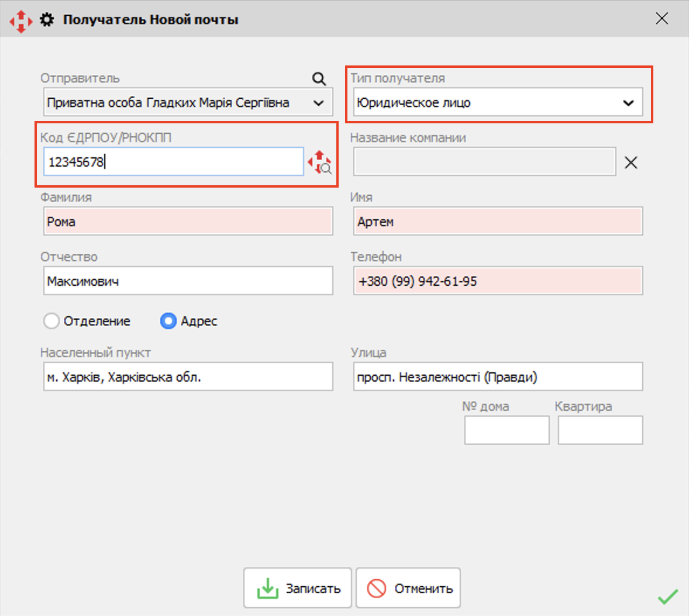The height and width of the screenshot is (616, 689).
Task: Open settings via the gear icon
Action: [x=47, y=20]
